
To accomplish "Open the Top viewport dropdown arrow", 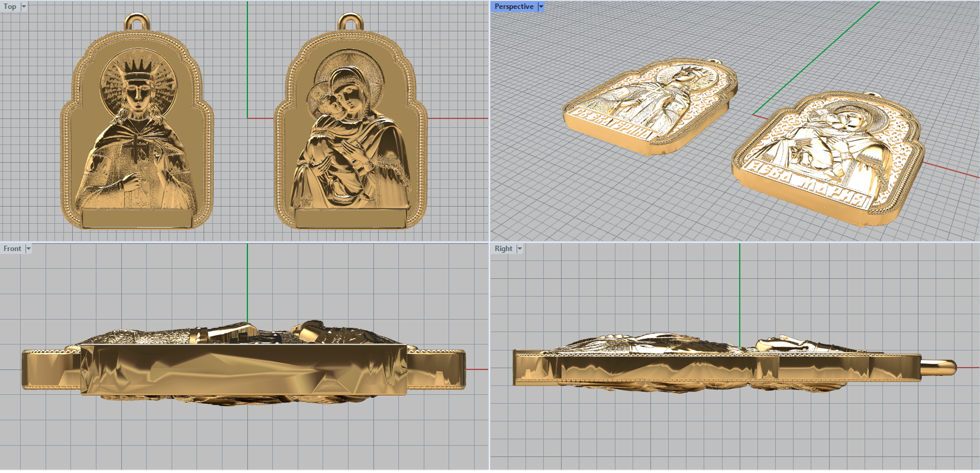I will pos(24,7).
